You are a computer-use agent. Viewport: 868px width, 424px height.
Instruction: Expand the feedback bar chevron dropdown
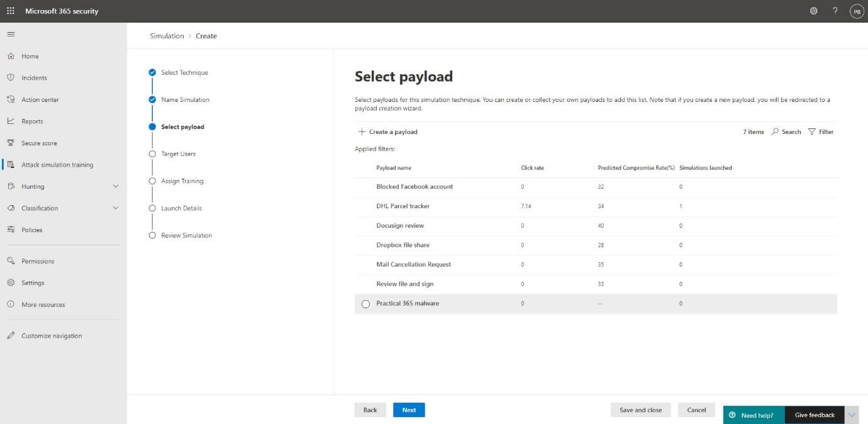pos(852,415)
